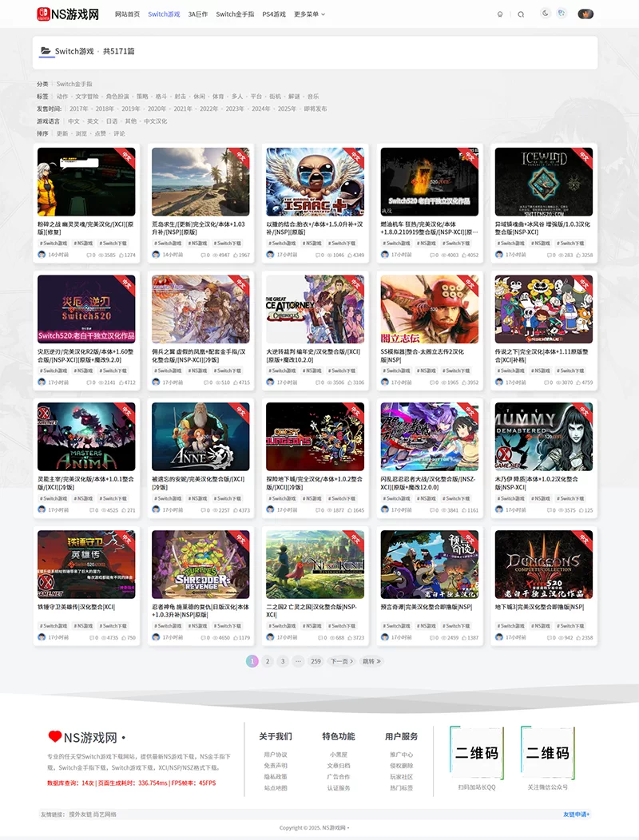Click the comment icon on 大逆转裁判 card
The height and width of the screenshot is (840, 639).
(x=317, y=382)
